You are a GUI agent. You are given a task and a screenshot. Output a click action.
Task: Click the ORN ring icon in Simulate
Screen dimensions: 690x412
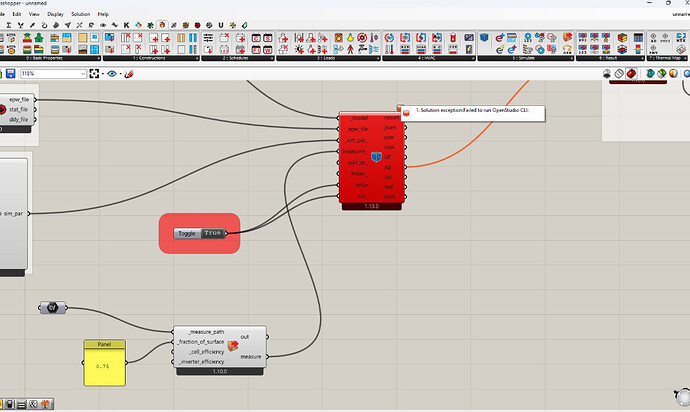[568, 49]
